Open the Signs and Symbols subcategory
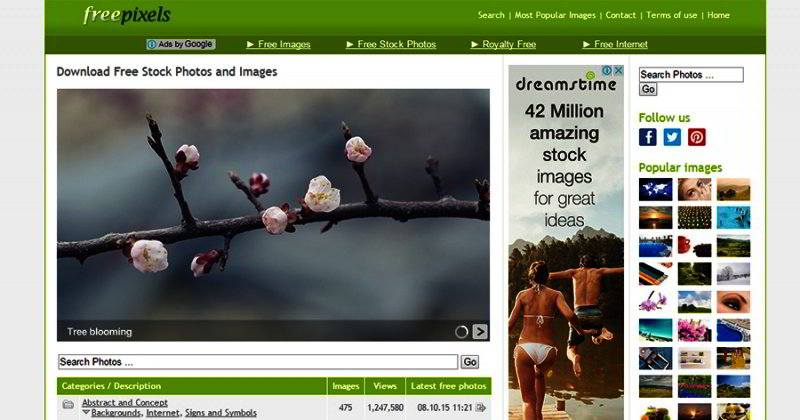800x420 pixels. tap(221, 413)
